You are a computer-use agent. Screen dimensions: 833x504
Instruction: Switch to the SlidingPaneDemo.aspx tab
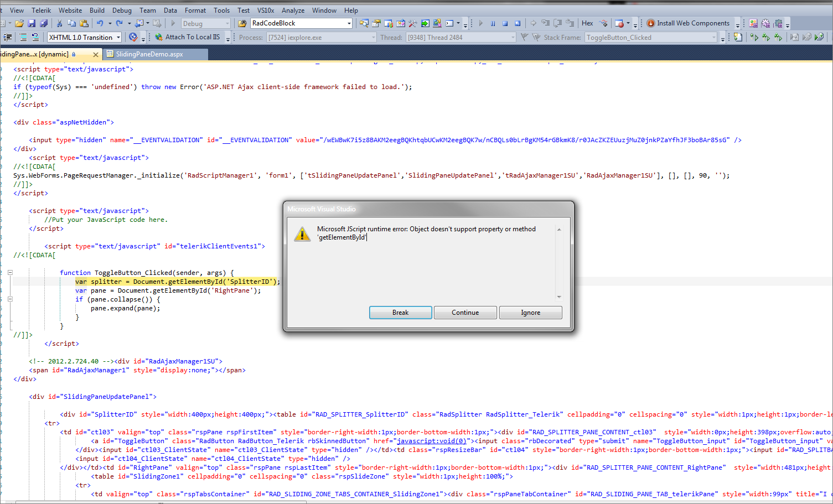click(154, 54)
